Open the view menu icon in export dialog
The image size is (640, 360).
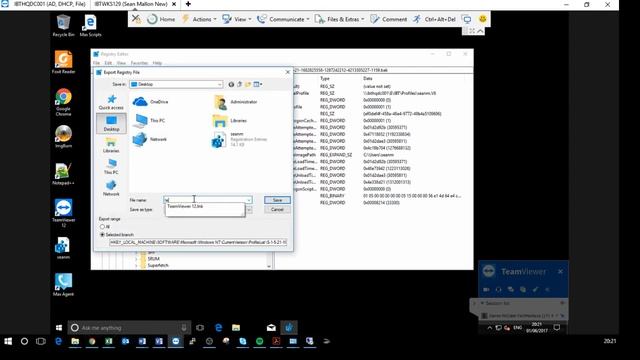(x=258, y=84)
